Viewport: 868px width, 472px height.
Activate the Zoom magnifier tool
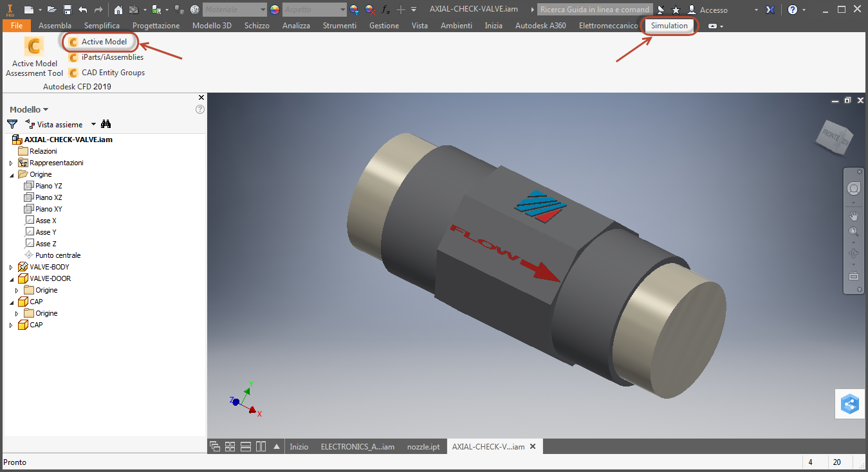click(x=854, y=232)
